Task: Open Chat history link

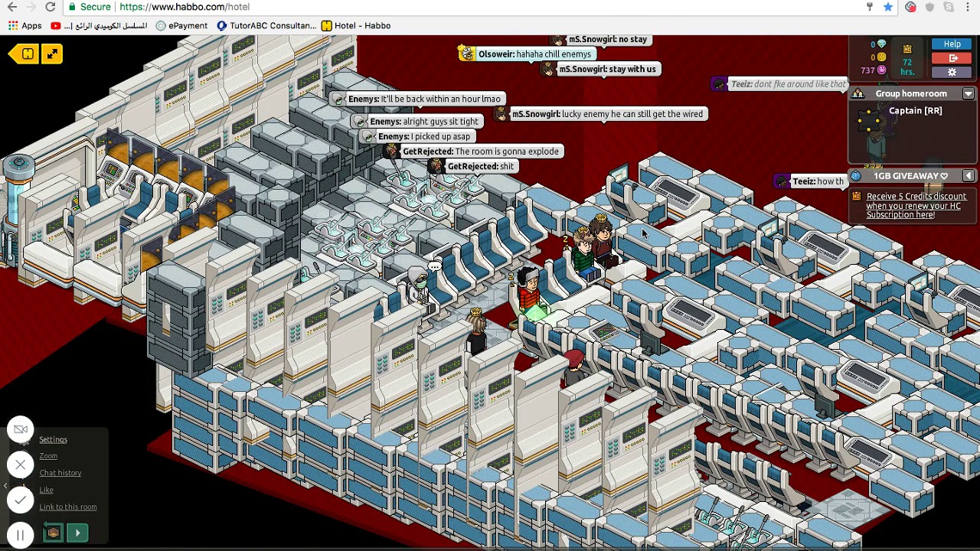Action: pyautogui.click(x=60, y=473)
